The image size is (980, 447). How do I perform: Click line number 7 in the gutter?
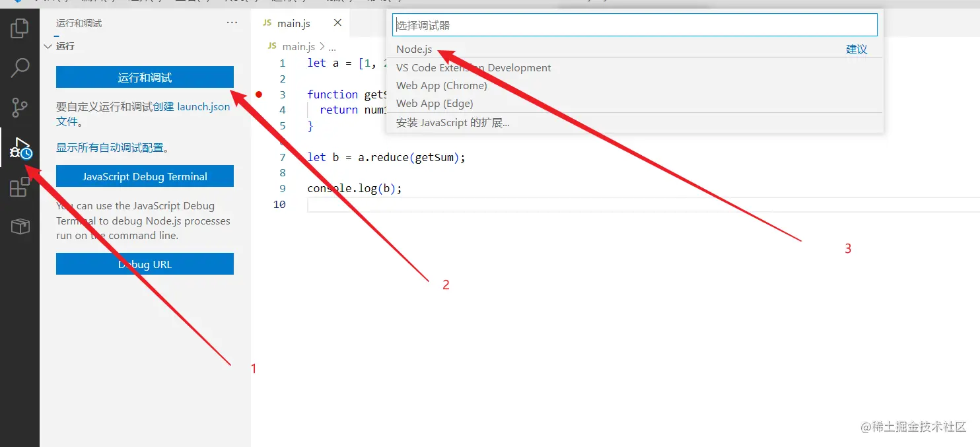283,157
